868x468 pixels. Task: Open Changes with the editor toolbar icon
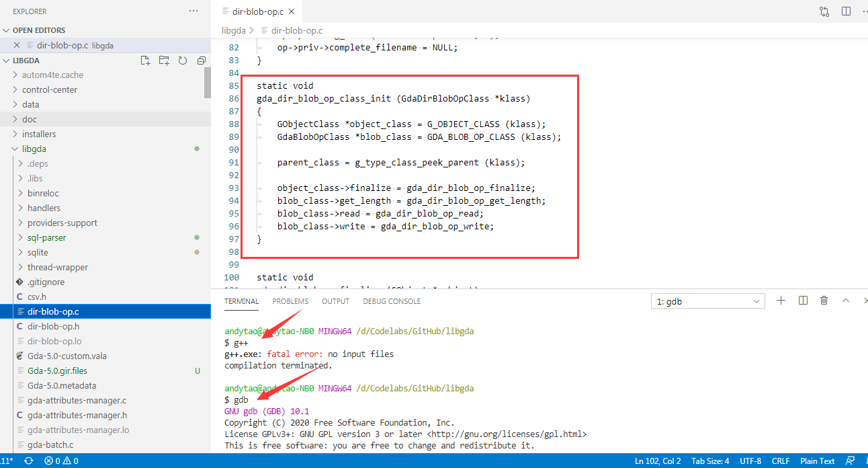pos(824,11)
